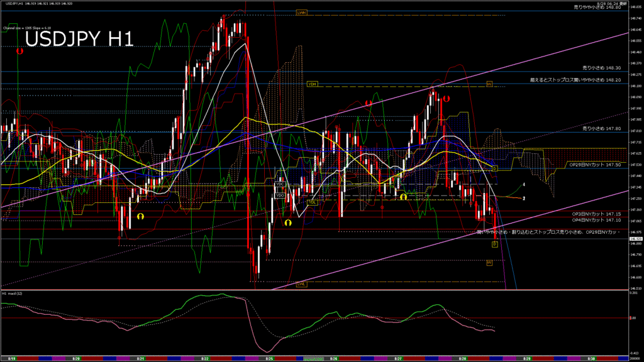Screen dimensions: 644x362
Task: Click the W marker on the YDH dashed line
Action: [x=489, y=84]
